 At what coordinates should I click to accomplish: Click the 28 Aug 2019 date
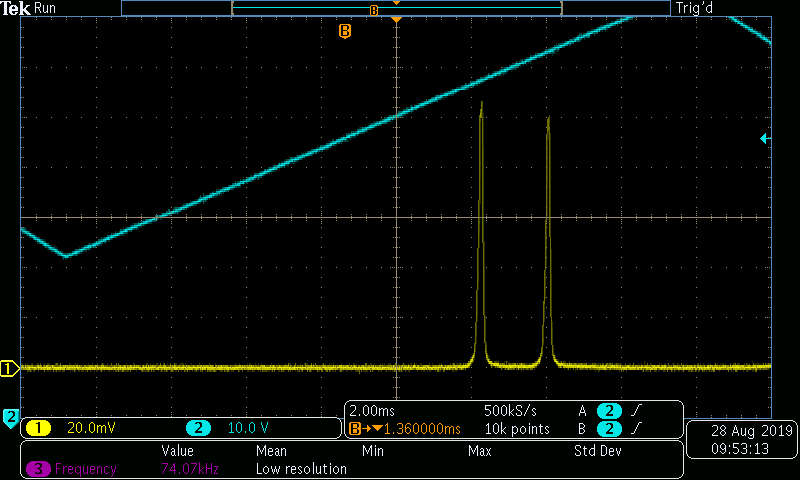(x=752, y=431)
